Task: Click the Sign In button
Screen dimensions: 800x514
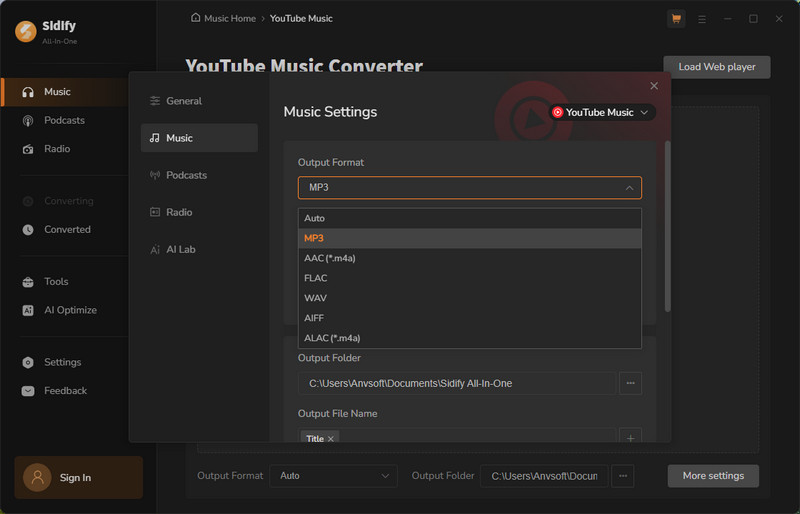Action: pos(79,477)
